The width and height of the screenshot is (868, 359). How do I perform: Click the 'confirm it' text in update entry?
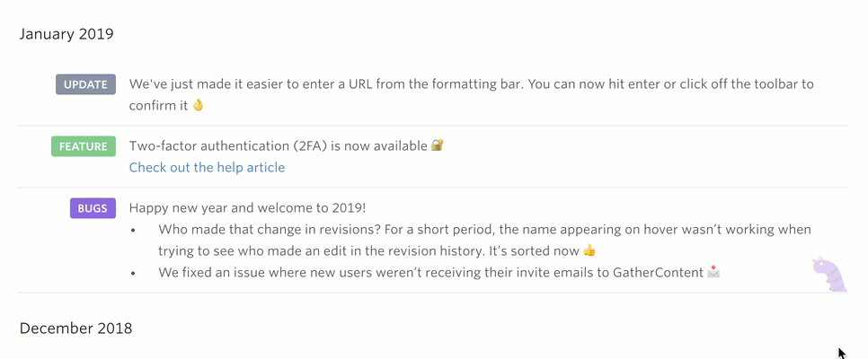158,105
